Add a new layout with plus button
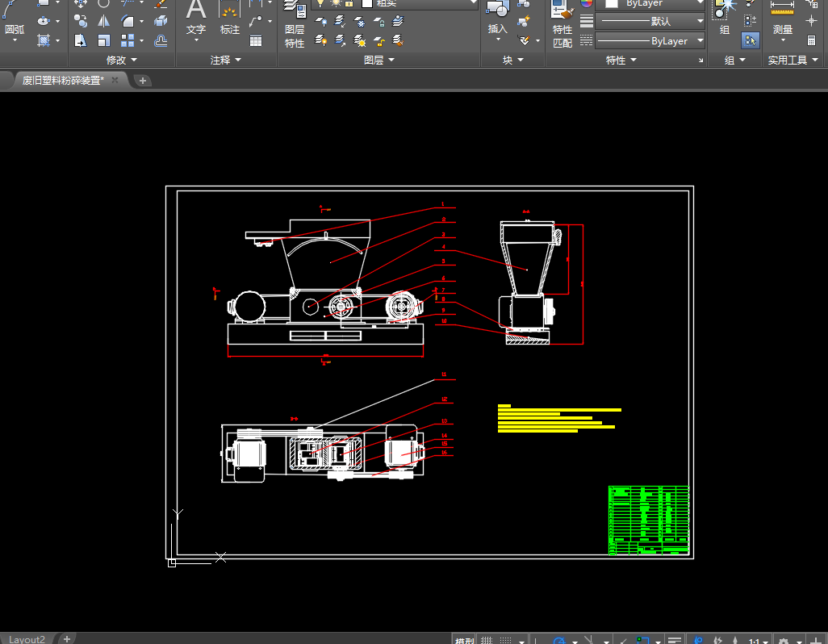Screen dimensions: 828x644 tap(66, 638)
